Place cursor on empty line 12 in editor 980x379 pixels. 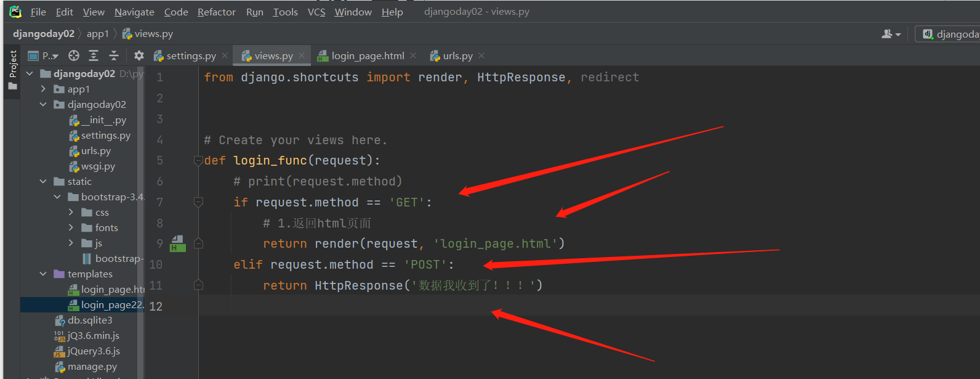[588, 306]
